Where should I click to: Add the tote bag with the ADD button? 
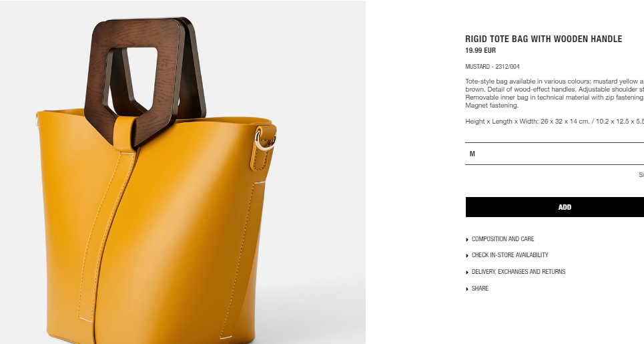[x=555, y=207]
